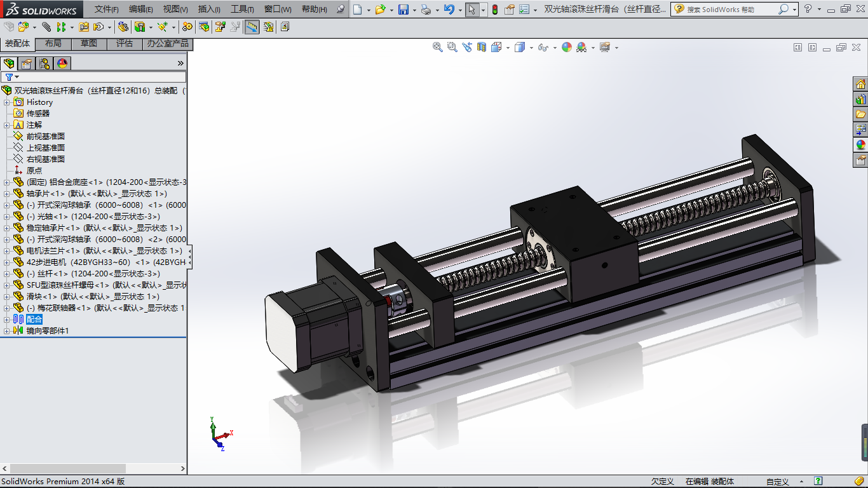
Task: Click the Edit Appearance color ball
Action: coord(567,47)
